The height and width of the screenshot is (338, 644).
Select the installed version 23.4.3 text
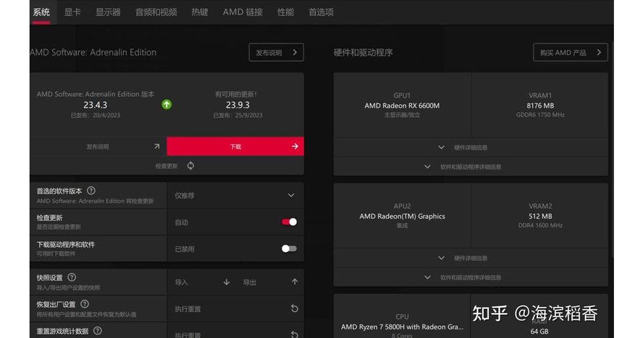tap(96, 105)
